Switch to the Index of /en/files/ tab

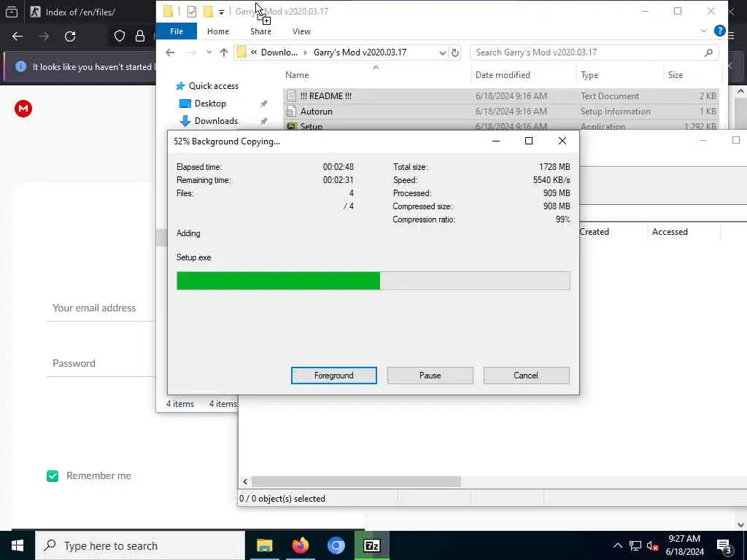tap(81, 12)
